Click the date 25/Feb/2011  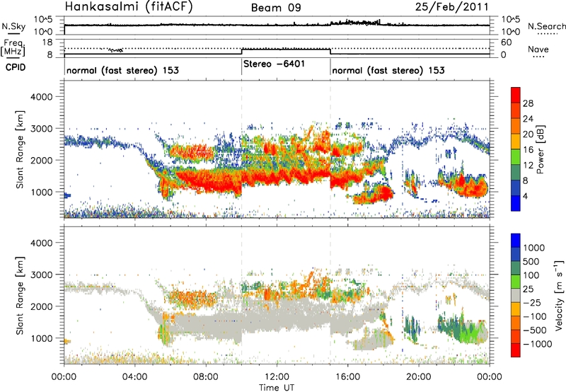click(x=451, y=6)
